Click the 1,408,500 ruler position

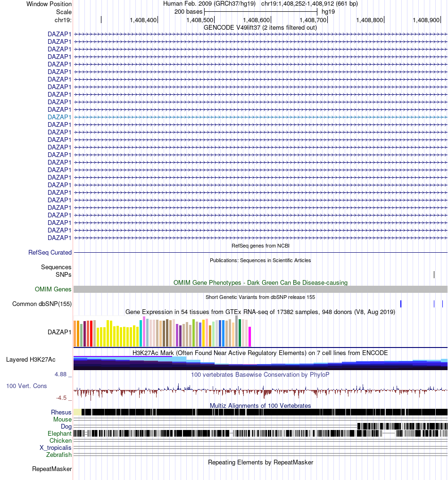click(x=200, y=20)
